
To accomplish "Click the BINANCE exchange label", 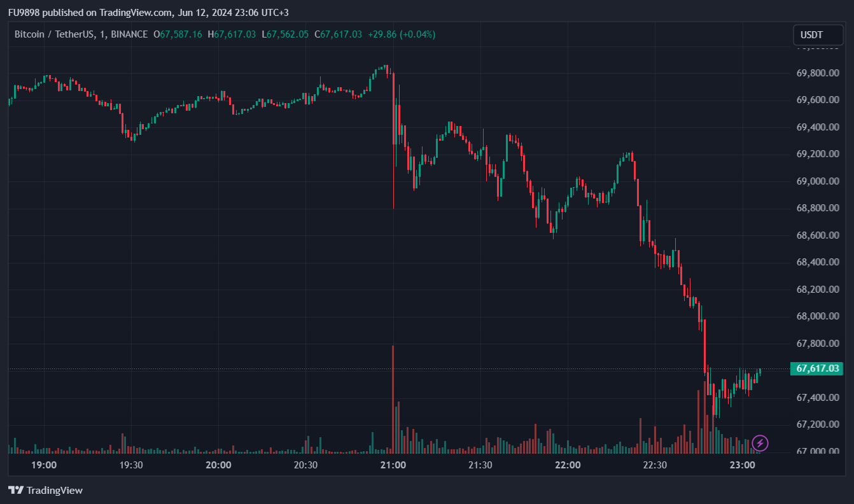I will pyautogui.click(x=129, y=34).
